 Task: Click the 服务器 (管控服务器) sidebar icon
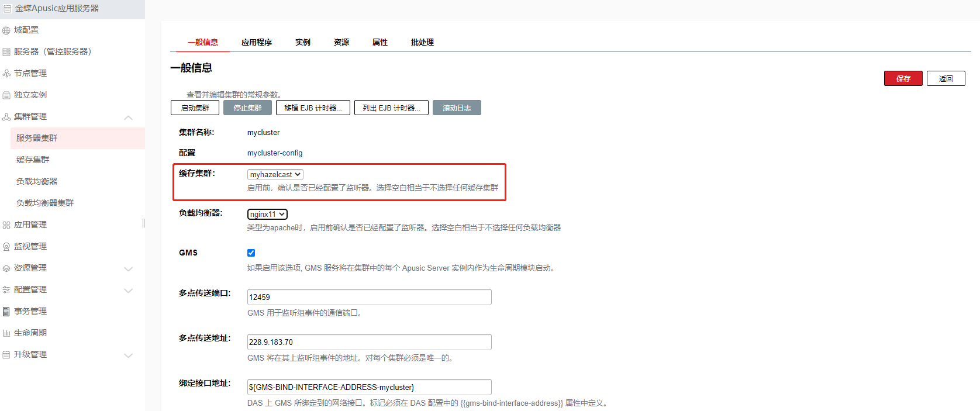pos(6,52)
